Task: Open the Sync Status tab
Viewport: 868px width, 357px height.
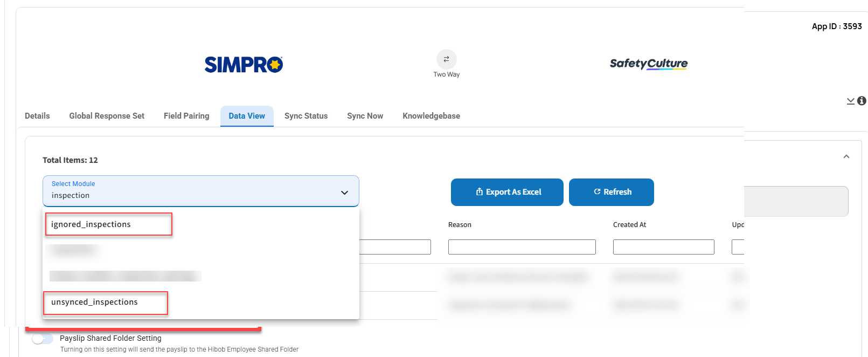Action: point(306,116)
